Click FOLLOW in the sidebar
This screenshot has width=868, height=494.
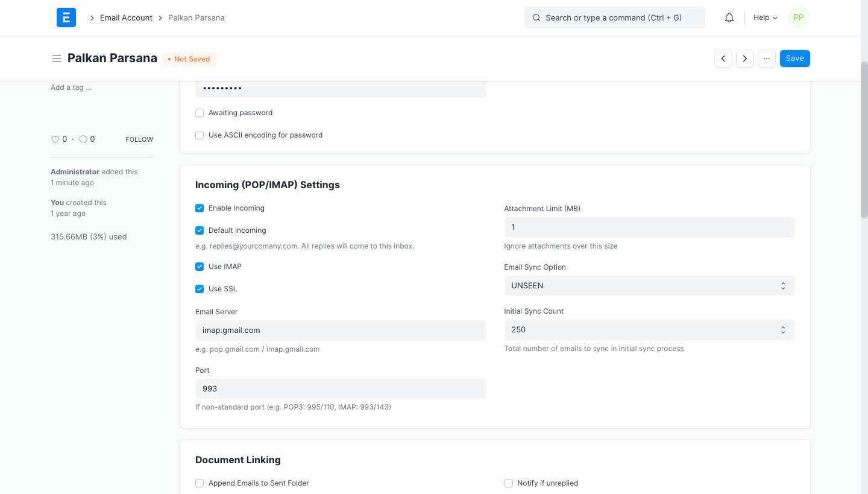tap(139, 139)
